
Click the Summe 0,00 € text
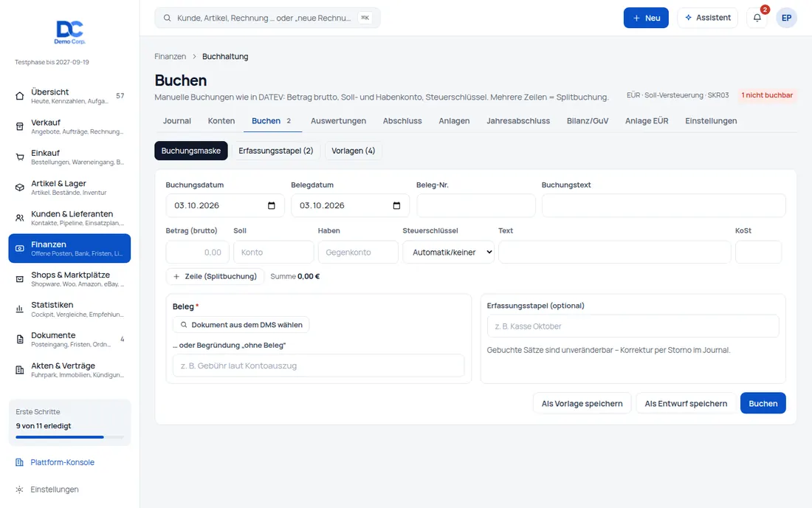(295, 277)
